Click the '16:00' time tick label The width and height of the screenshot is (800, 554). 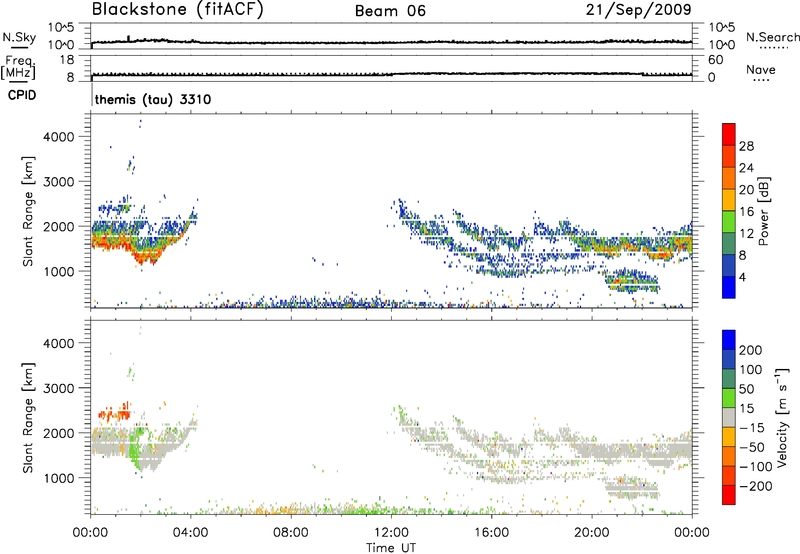point(491,533)
